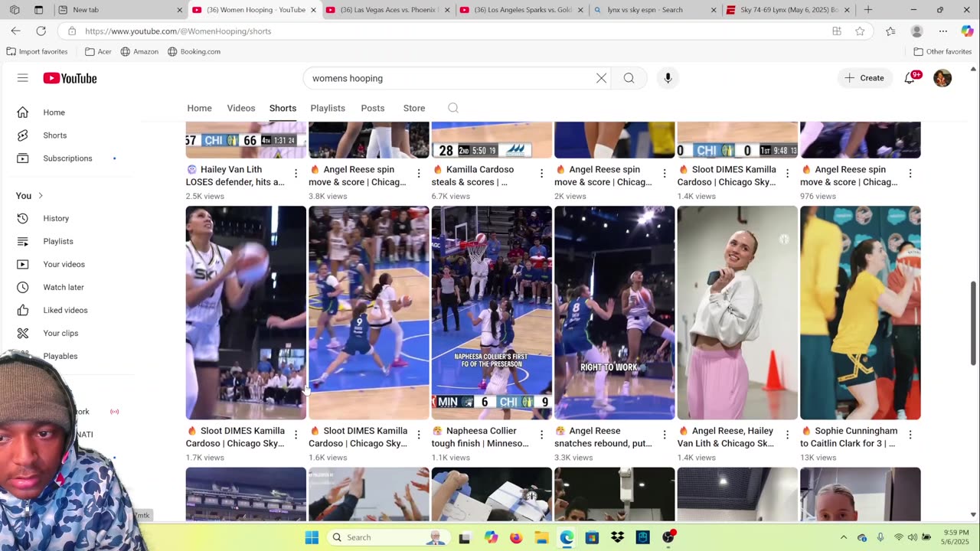The image size is (980, 551).
Task: Show hidden system tray icons
Action: (x=844, y=537)
